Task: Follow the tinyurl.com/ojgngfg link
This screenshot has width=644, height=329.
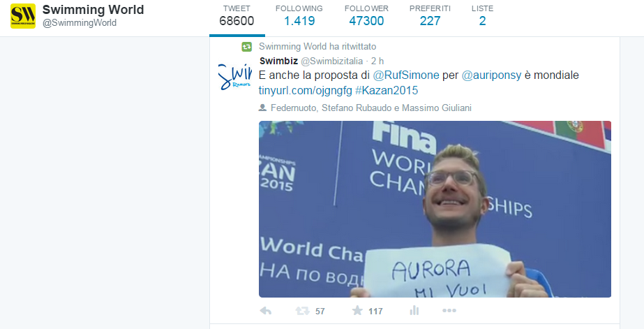Action: coord(305,91)
